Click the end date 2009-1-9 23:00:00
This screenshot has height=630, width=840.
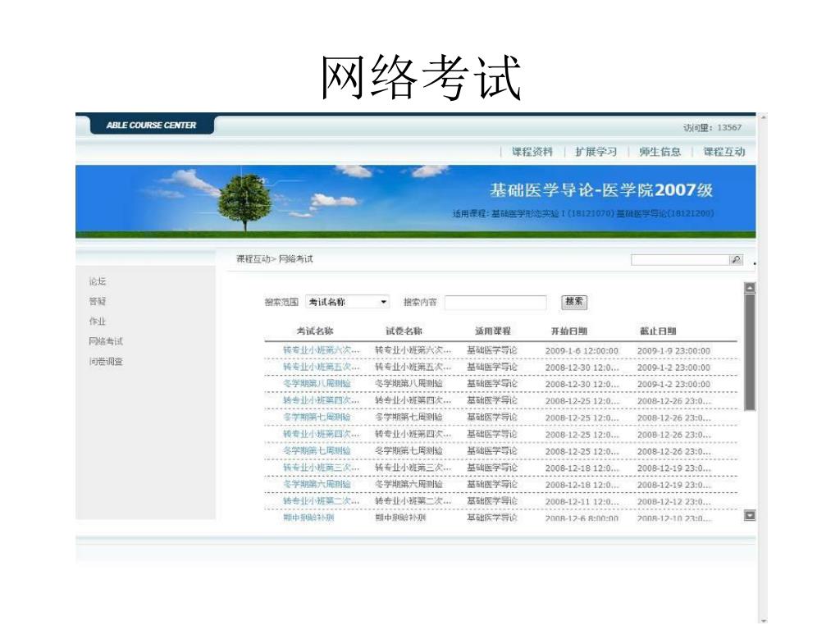pos(674,351)
